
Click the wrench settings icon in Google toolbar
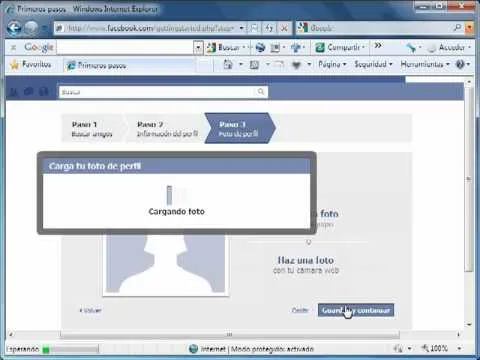pos(411,48)
